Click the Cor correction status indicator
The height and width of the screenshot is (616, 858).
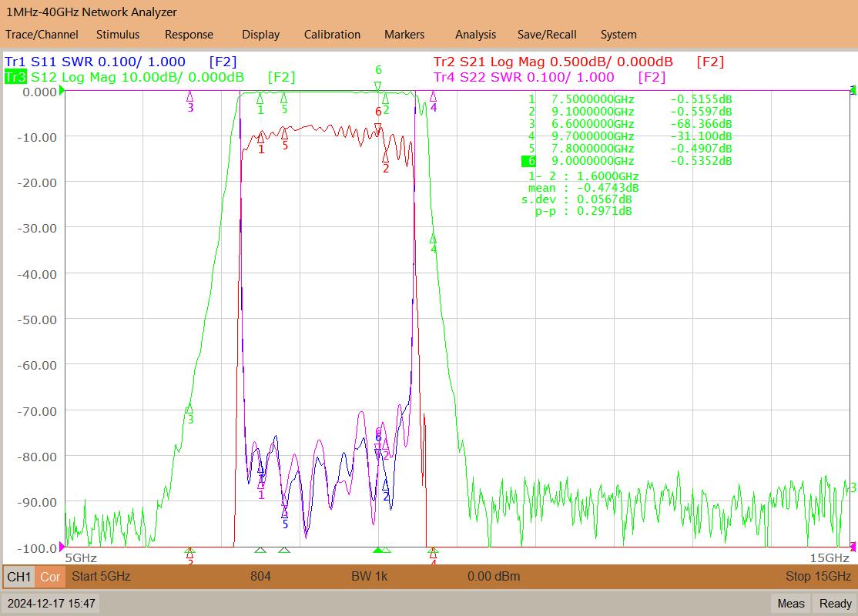click(50, 577)
